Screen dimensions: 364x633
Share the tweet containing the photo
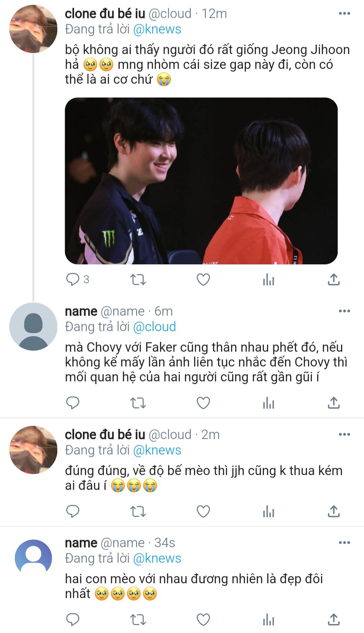click(x=334, y=279)
